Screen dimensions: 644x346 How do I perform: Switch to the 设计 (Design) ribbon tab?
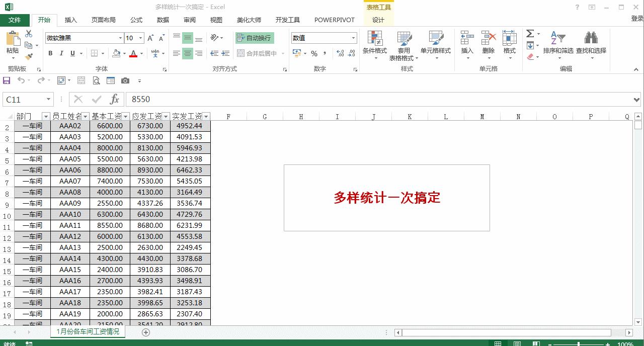click(x=378, y=20)
